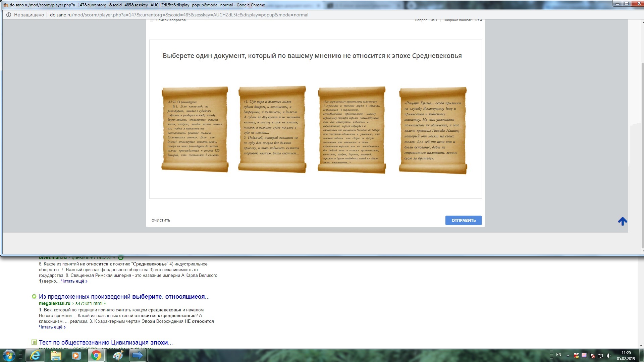Open Action Center flag icon
The height and width of the screenshot is (362, 644).
click(x=592, y=355)
